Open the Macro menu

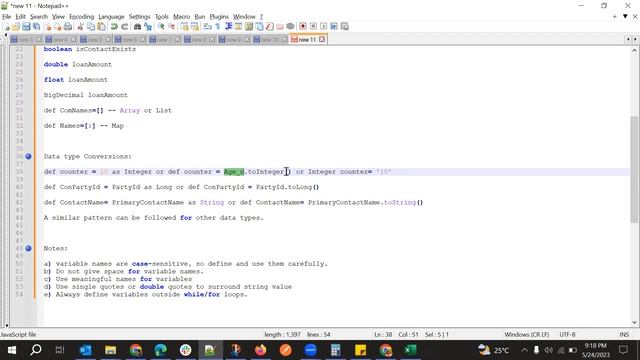point(181,17)
